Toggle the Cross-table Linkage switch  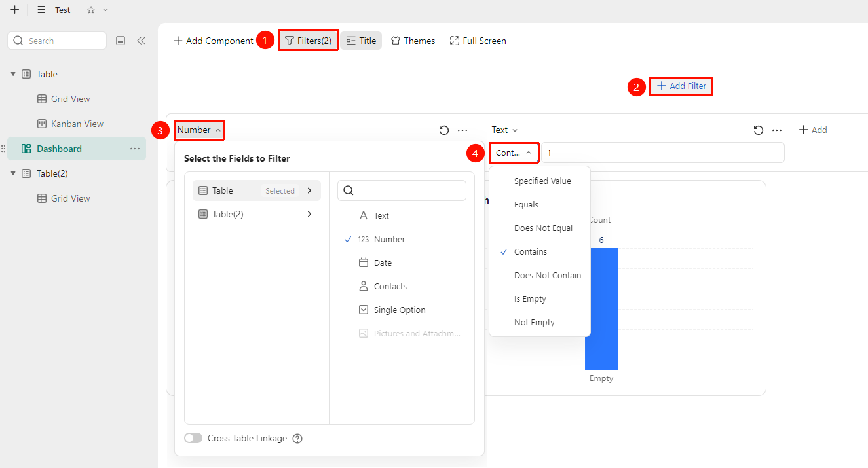pos(193,439)
